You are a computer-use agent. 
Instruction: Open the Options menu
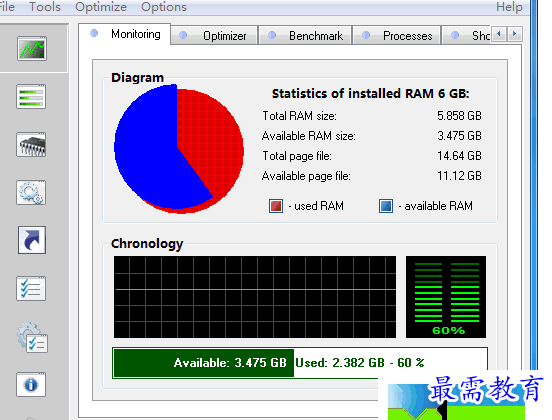[164, 7]
